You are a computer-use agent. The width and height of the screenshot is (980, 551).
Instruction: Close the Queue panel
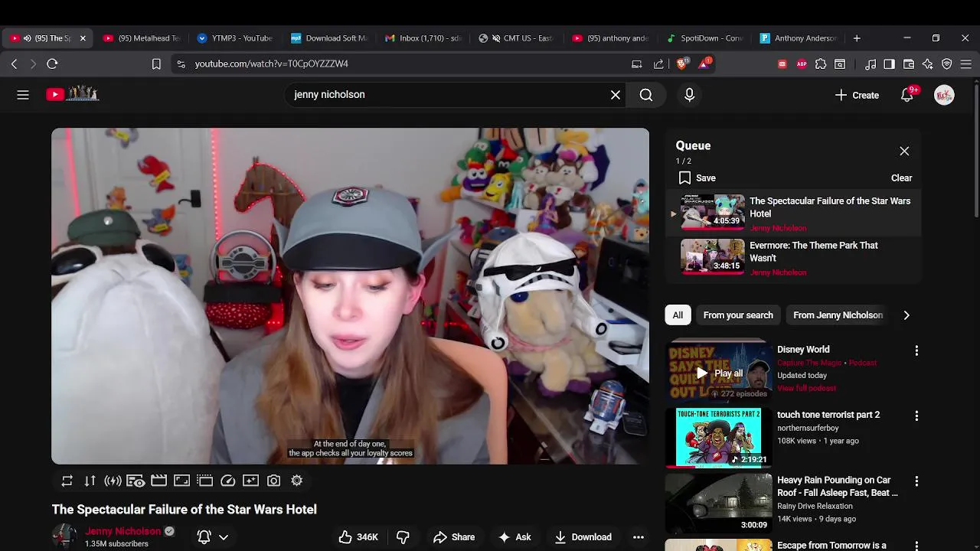904,151
